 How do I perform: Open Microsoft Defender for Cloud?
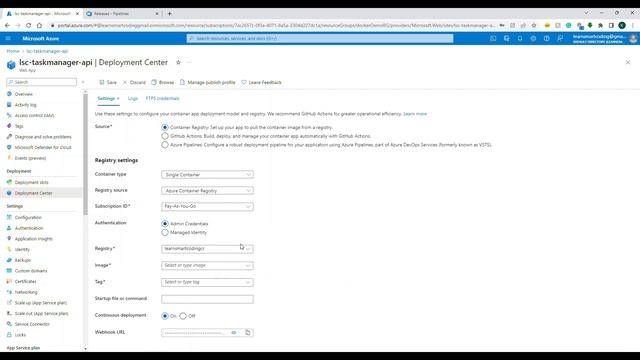[x=43, y=147]
